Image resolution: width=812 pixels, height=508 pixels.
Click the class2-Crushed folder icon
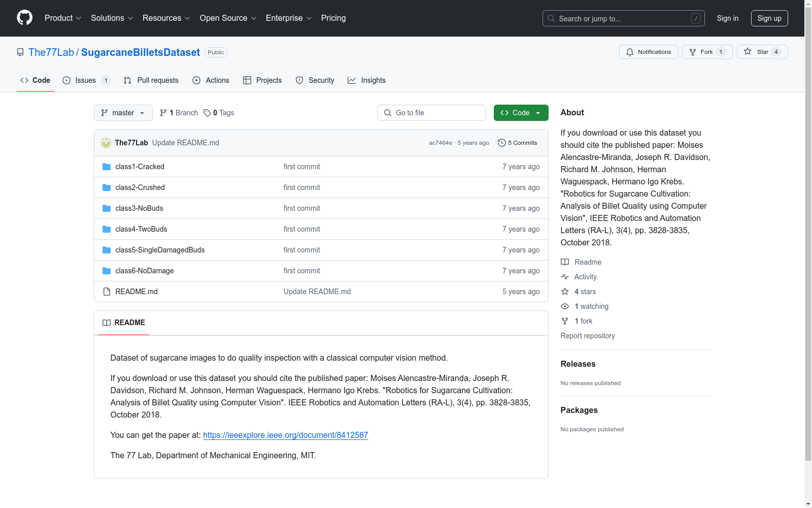(x=107, y=187)
